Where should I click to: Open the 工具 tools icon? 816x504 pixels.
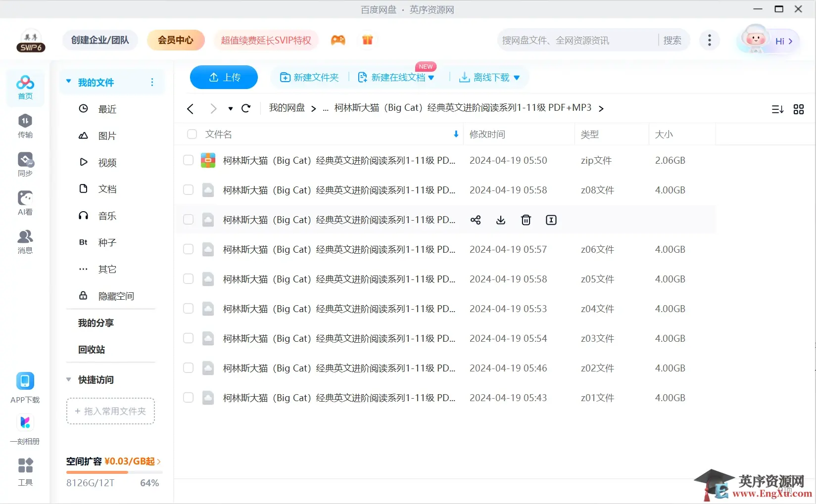pos(25,472)
